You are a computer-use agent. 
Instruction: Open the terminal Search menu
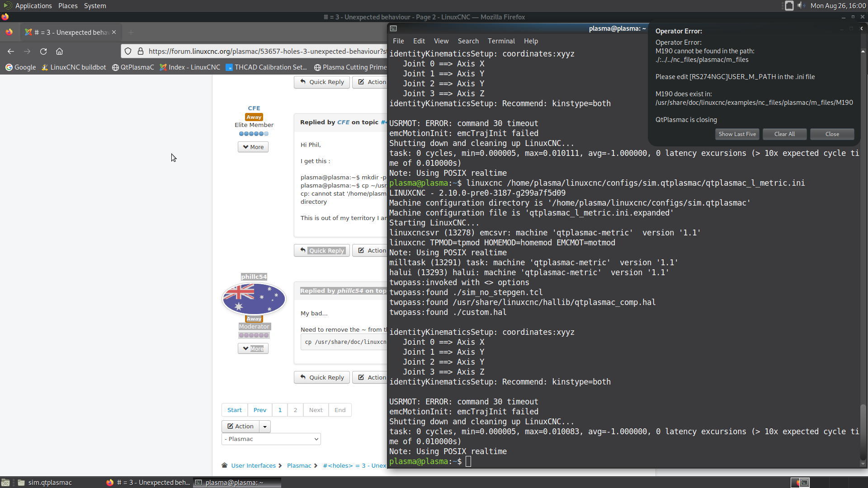point(468,41)
